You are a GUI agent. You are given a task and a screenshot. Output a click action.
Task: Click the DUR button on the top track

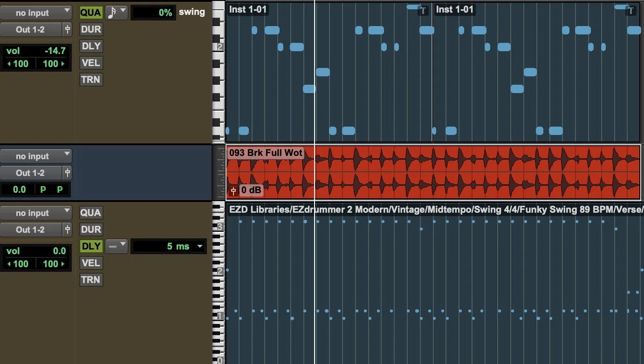point(90,29)
